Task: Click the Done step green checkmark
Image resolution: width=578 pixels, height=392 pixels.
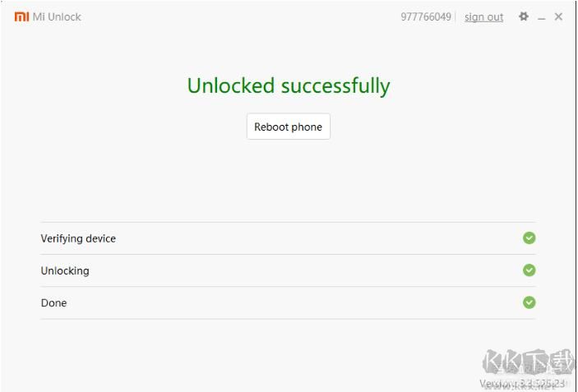Action: point(529,302)
